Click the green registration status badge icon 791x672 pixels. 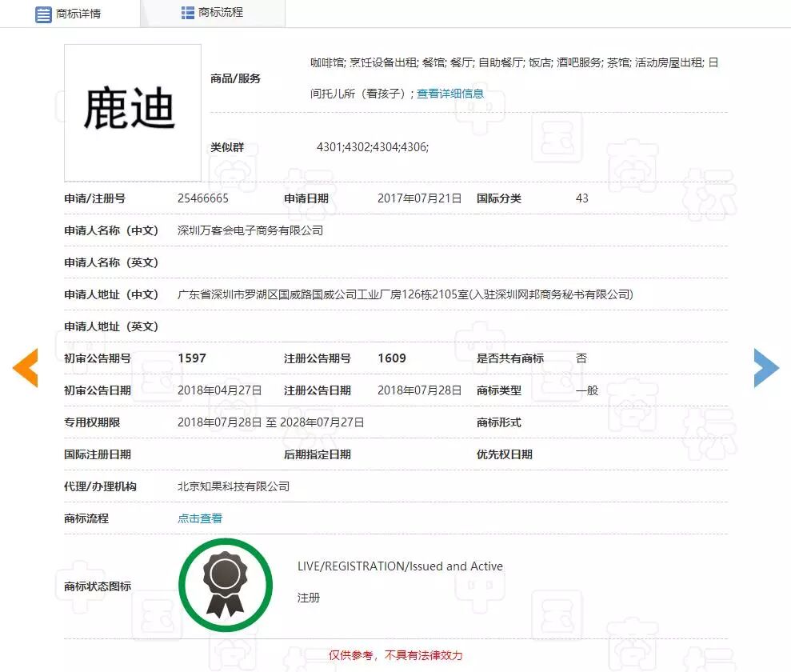tap(226, 586)
